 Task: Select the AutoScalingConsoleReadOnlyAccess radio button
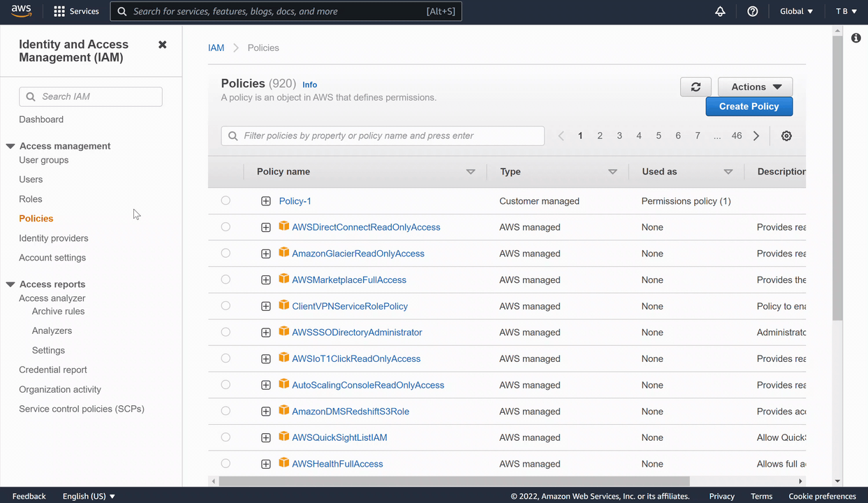[x=226, y=384]
